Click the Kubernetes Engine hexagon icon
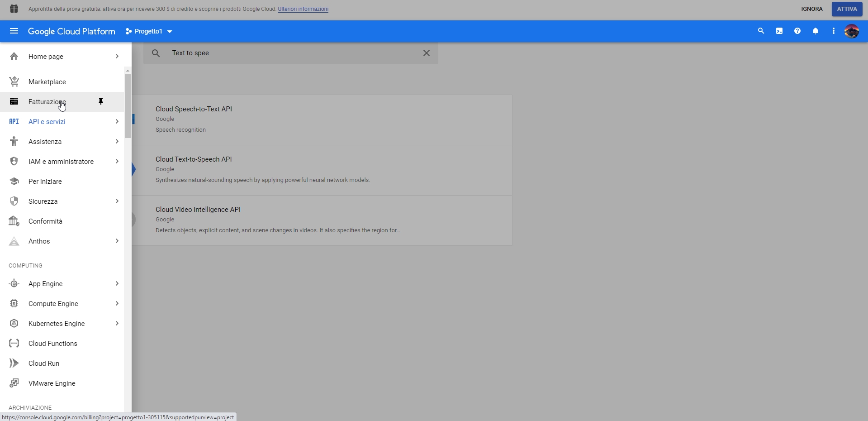Image resolution: width=868 pixels, height=421 pixels. (x=14, y=324)
